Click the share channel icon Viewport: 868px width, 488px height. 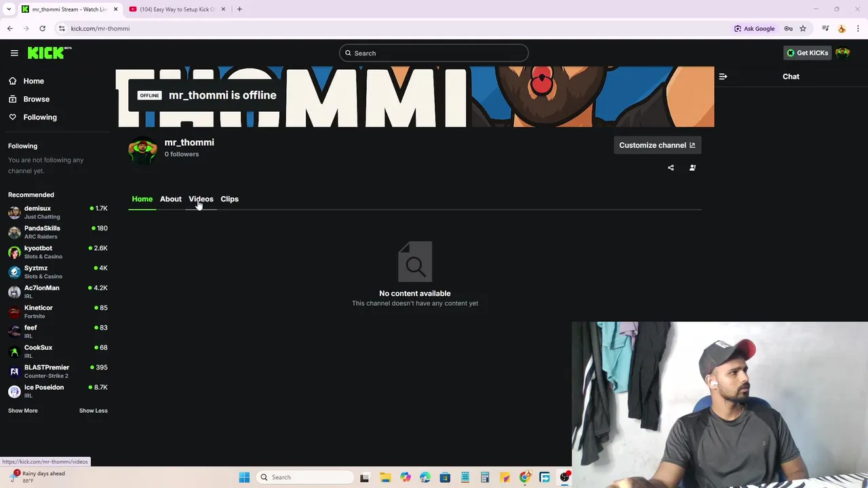coord(671,168)
